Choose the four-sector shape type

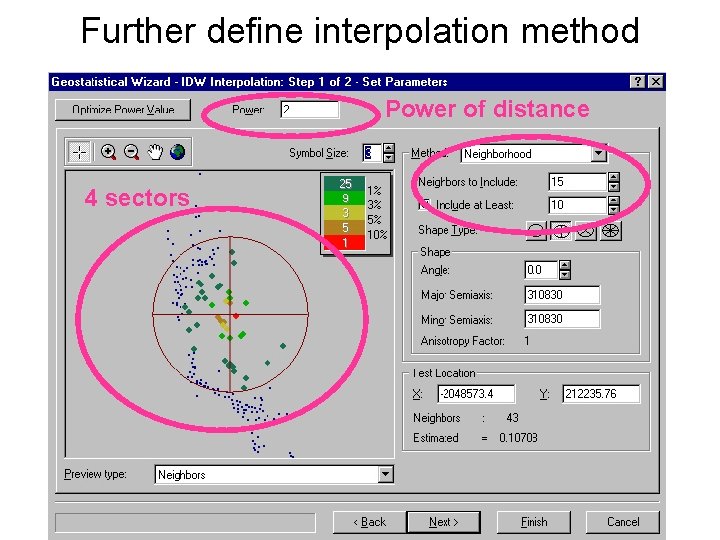561,231
